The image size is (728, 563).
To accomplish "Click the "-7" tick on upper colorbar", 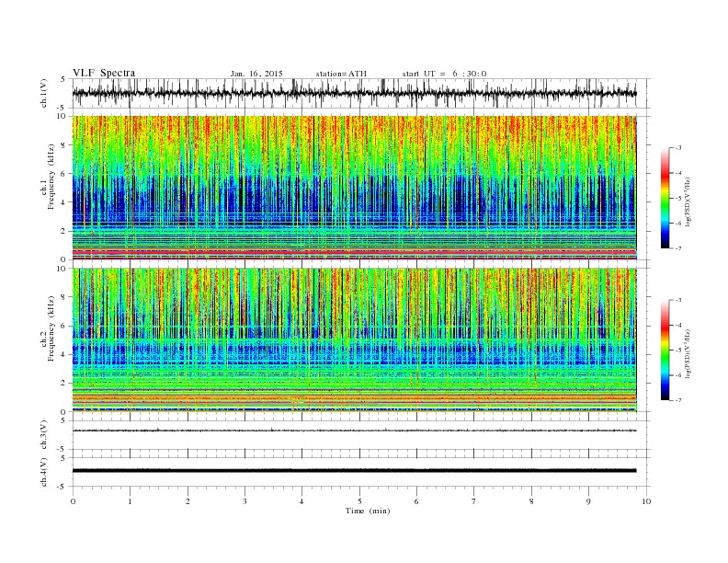I will 677,248.
